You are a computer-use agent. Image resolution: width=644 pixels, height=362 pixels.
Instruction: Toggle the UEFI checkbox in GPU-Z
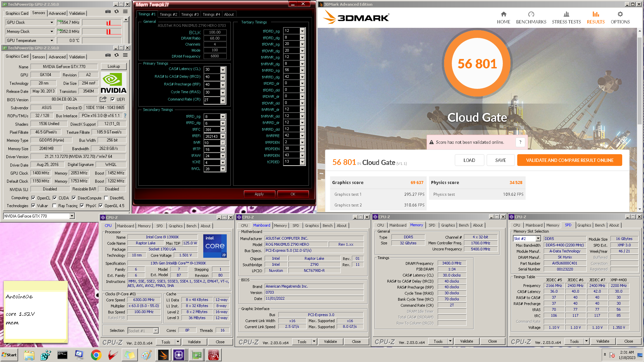tap(113, 99)
